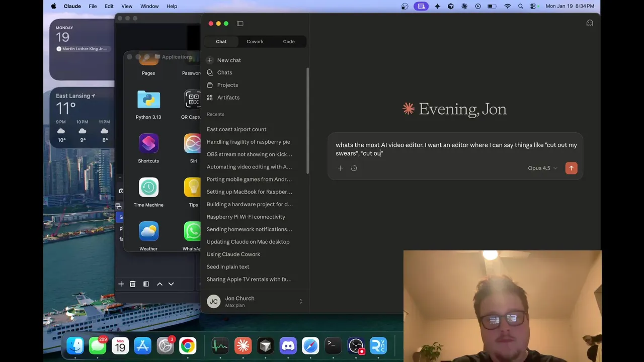Open recent chat "Using Claude Cowork"
Image resolution: width=644 pixels, height=362 pixels.
233,254
